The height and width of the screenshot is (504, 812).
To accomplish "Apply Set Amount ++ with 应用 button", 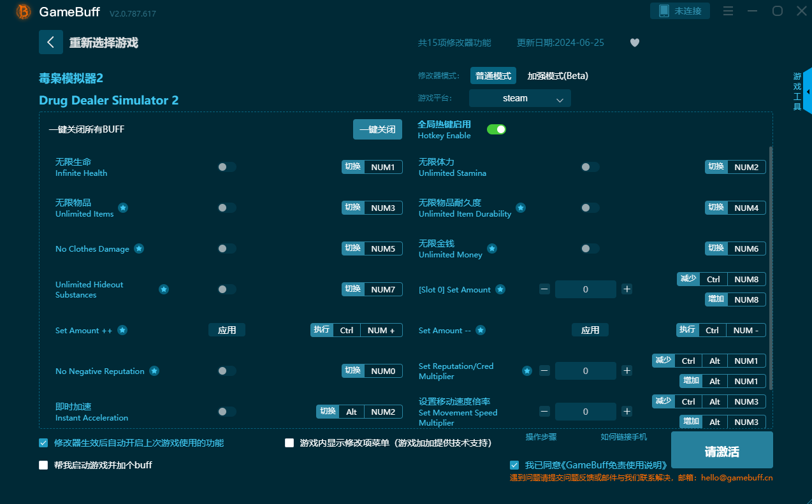I will pyautogui.click(x=227, y=330).
